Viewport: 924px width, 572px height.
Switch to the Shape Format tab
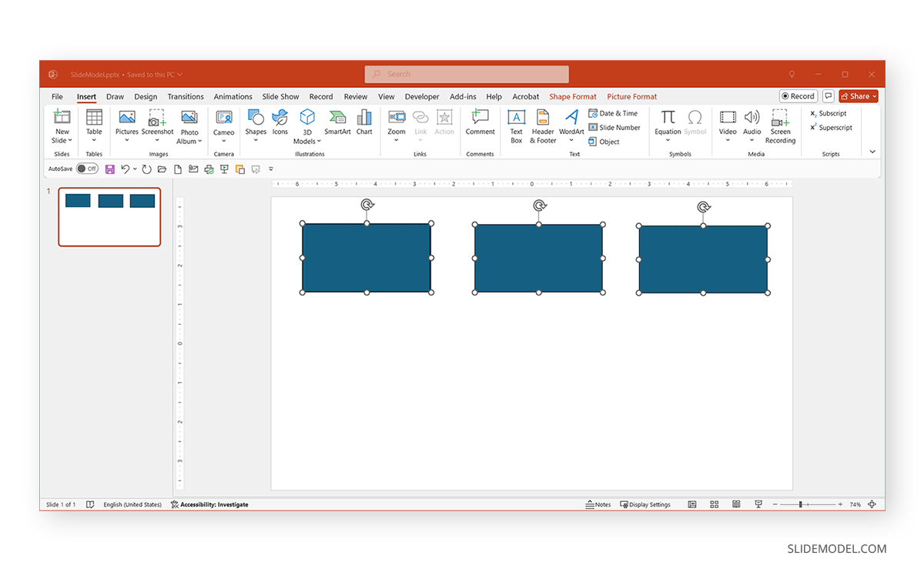[573, 96]
